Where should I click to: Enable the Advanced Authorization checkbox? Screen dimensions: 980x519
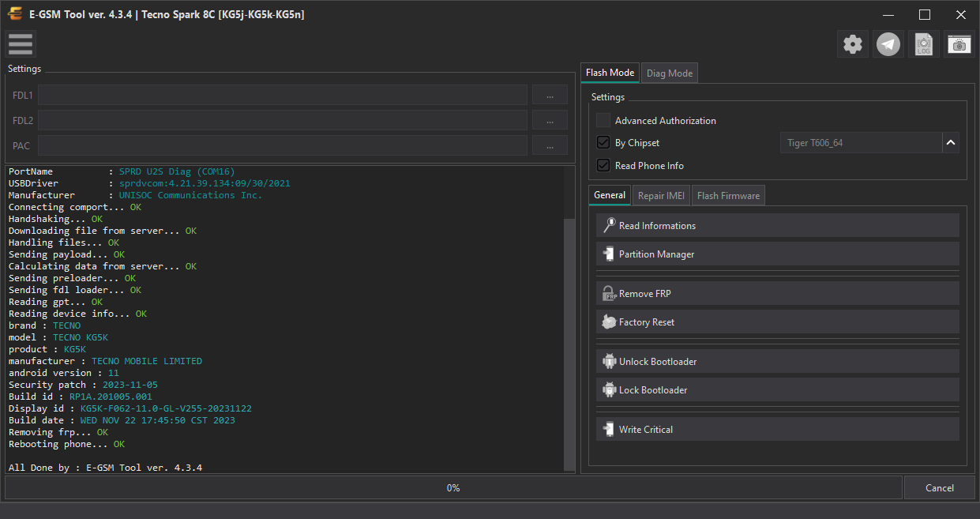603,121
